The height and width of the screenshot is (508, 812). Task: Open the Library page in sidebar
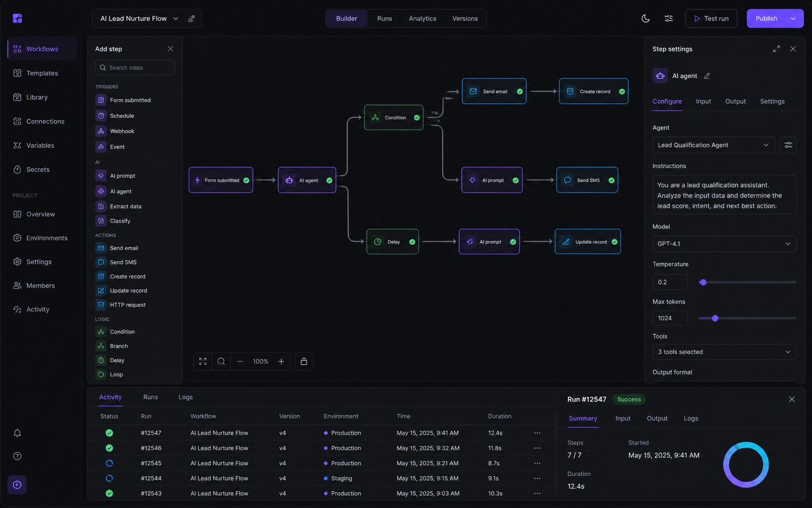[42, 97]
